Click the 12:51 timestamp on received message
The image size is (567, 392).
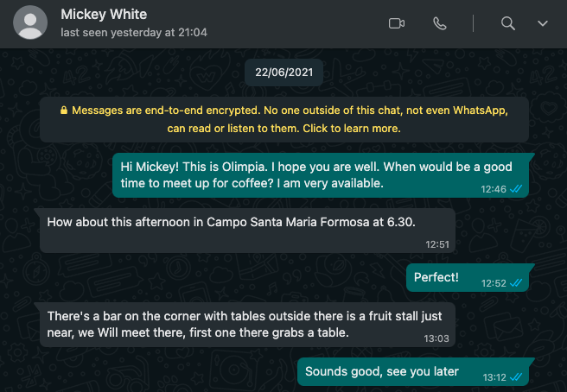(437, 244)
